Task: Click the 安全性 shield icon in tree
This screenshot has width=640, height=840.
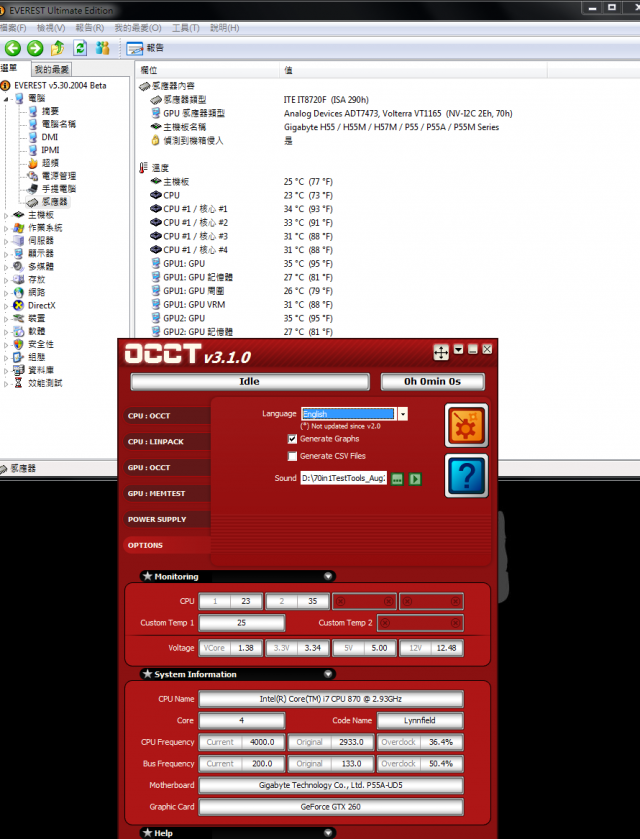Action: pyautogui.click(x=19, y=344)
